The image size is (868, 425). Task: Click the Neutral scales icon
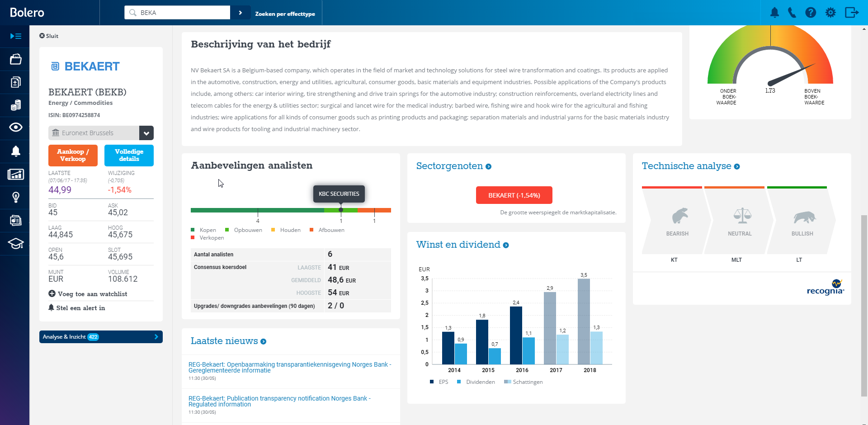click(x=742, y=216)
